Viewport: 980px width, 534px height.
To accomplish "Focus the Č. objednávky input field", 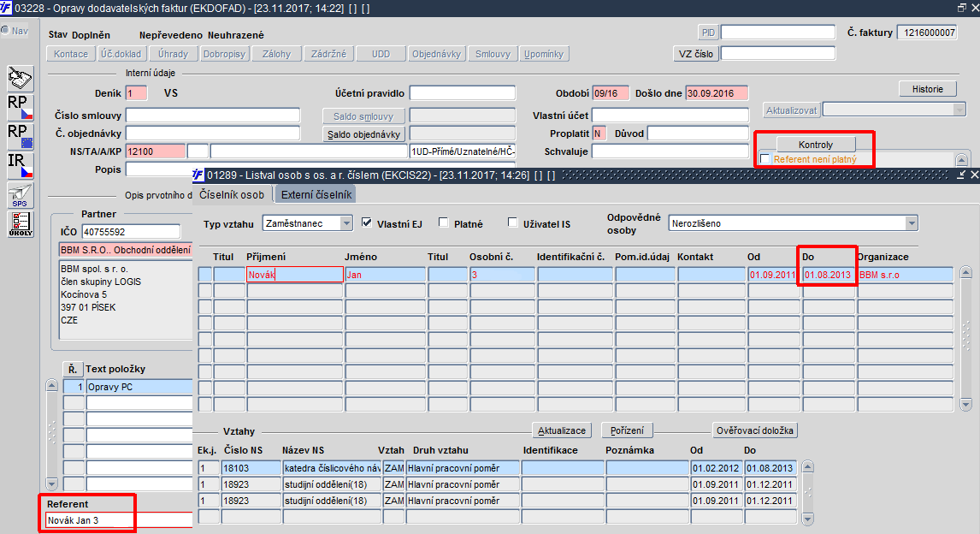I will tap(212, 133).
